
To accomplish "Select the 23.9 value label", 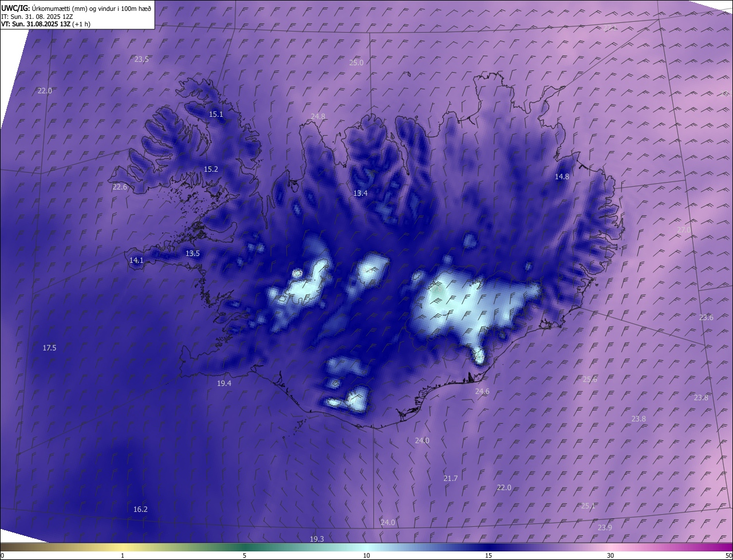I will click(605, 528).
